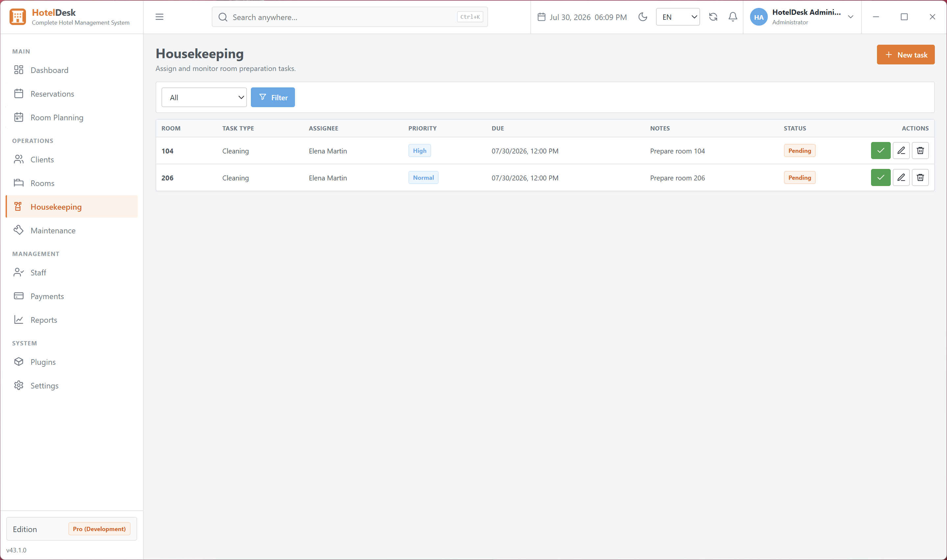Image resolution: width=947 pixels, height=560 pixels.
Task: Click the note 'Prepare room 206'
Action: pos(677,178)
